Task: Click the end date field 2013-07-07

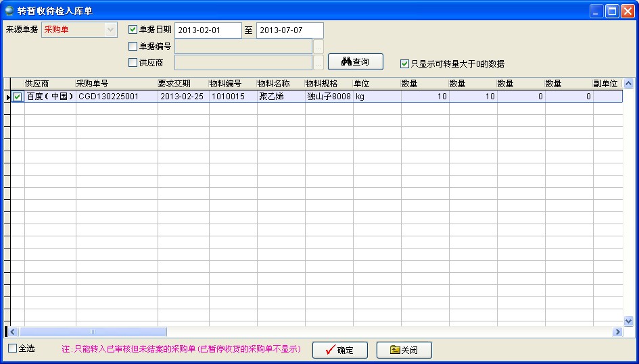Action: pos(289,30)
